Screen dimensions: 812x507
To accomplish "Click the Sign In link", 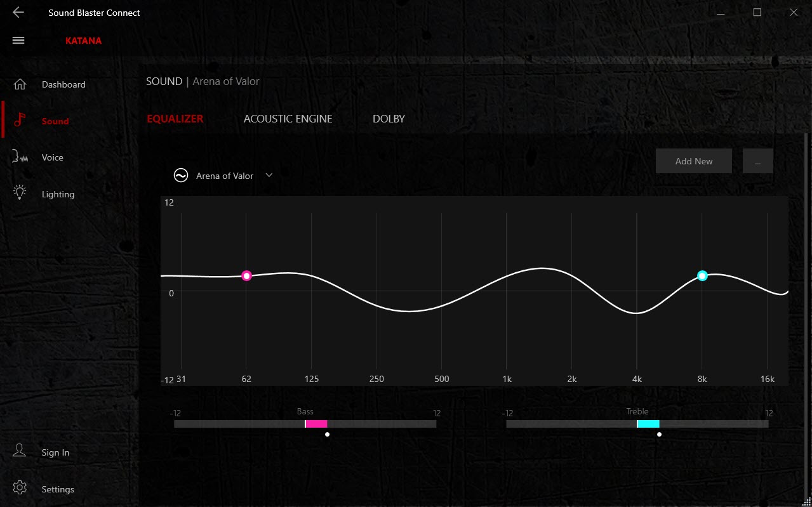I will (x=55, y=452).
